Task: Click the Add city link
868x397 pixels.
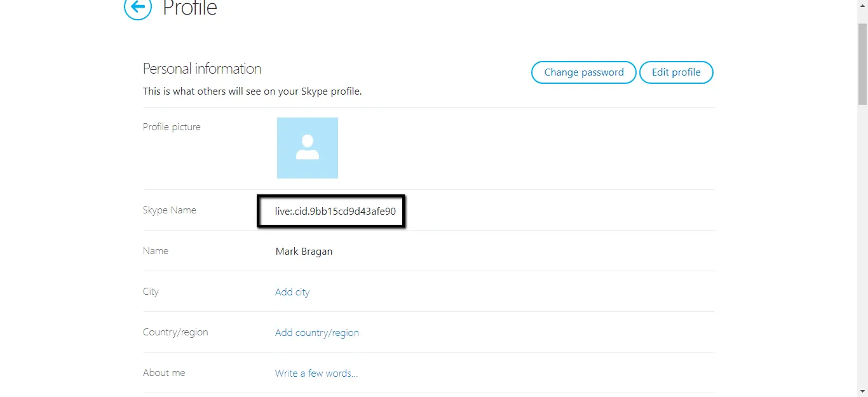Action: pyautogui.click(x=292, y=292)
